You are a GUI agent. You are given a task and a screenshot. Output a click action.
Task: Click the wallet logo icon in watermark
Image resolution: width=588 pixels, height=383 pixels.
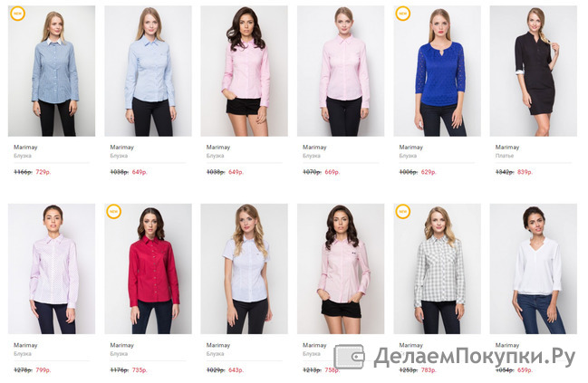(x=349, y=357)
